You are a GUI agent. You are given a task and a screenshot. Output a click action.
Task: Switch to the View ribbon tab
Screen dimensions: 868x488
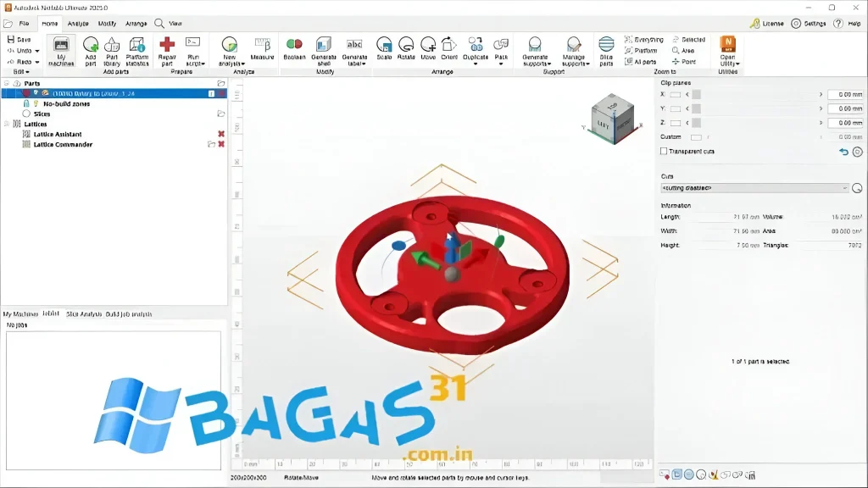pyautogui.click(x=175, y=23)
